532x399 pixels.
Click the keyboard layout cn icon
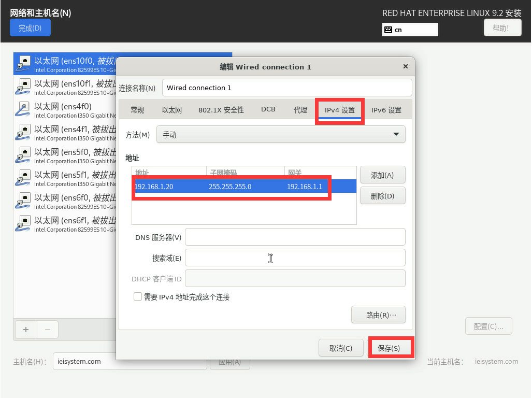pyautogui.click(x=388, y=30)
